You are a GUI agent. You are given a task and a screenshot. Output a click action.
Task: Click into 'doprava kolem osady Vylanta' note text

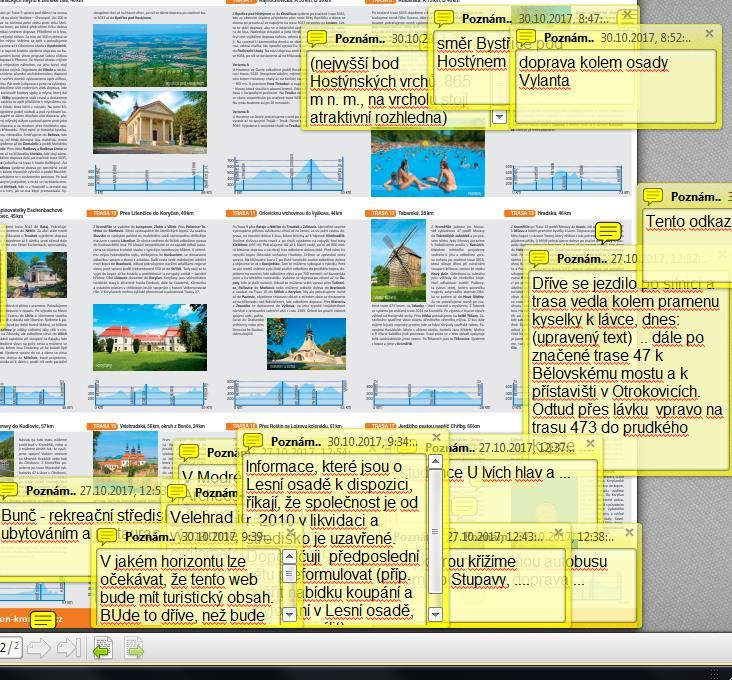click(615, 86)
